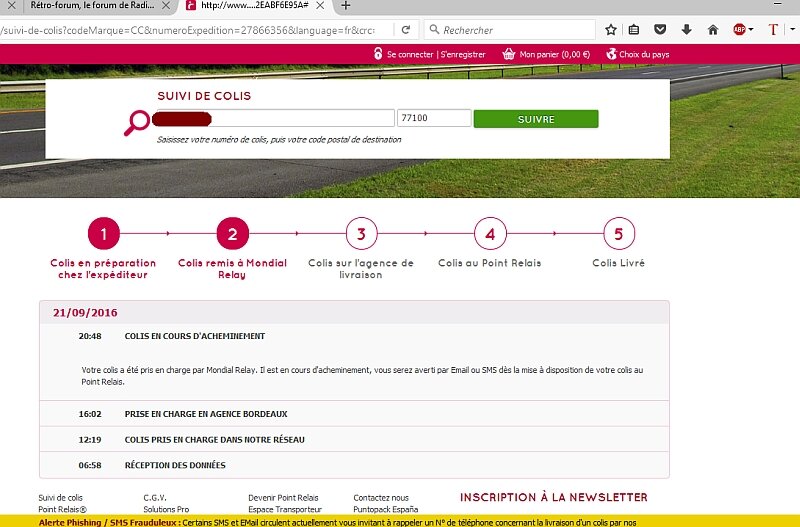Viewport: 800px width, 527px height.
Task: Open Espace Transporteur link
Action: pyautogui.click(x=285, y=509)
